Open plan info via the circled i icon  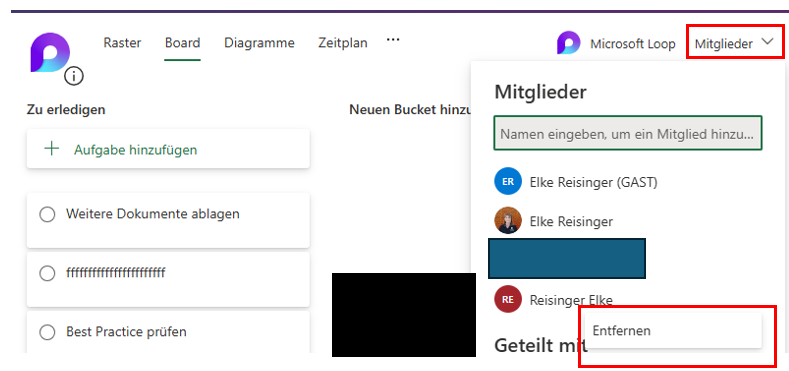click(x=74, y=77)
